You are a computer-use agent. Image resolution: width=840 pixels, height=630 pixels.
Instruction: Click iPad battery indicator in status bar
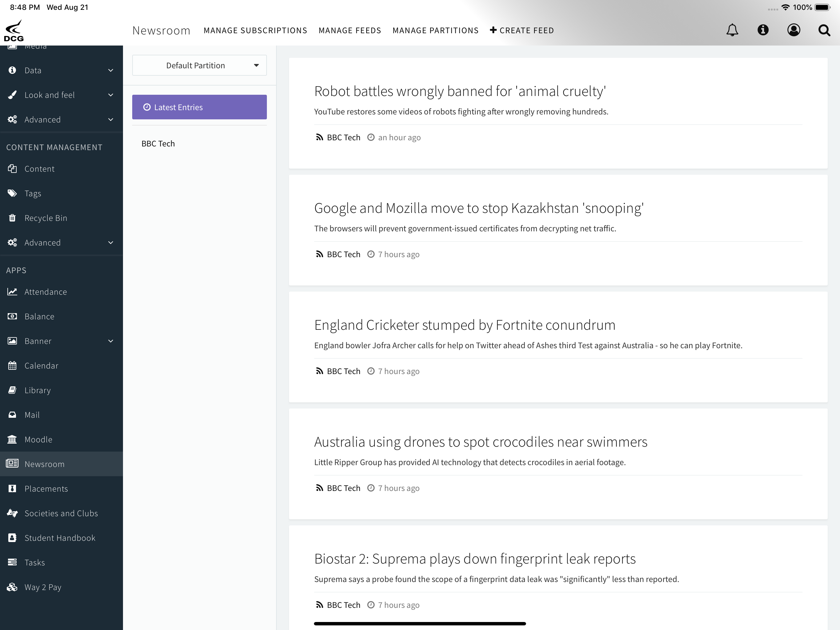822,7
